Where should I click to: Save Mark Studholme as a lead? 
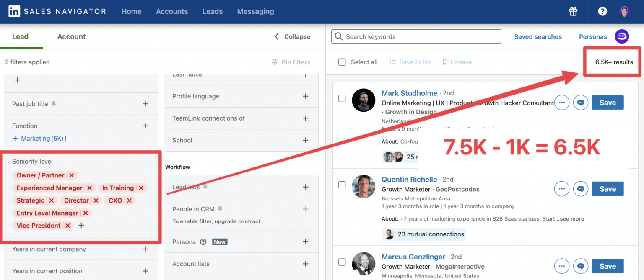click(x=608, y=103)
